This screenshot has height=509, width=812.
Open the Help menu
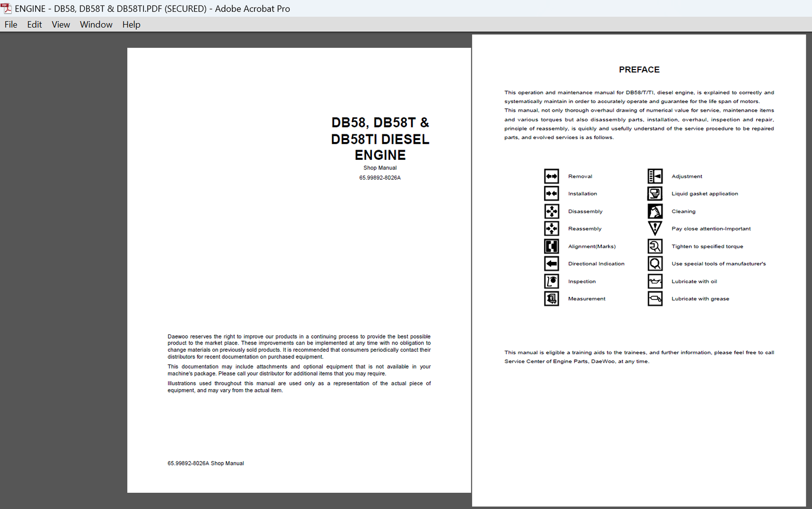[131, 24]
